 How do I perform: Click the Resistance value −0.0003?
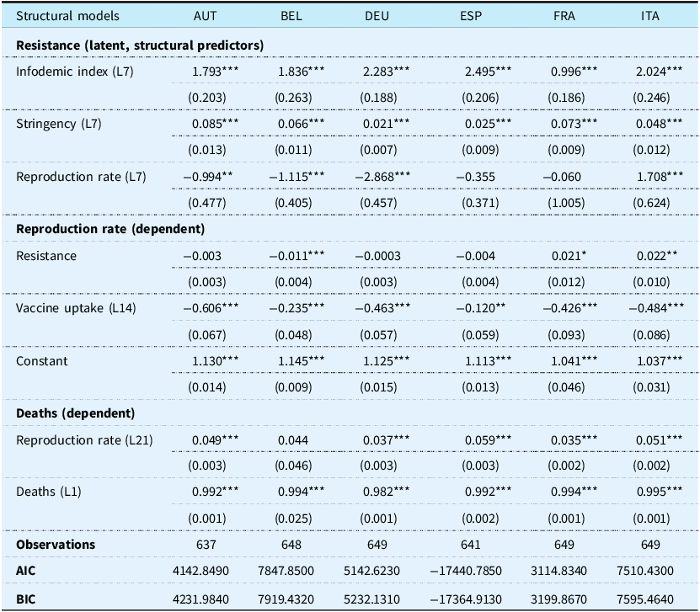point(377,256)
